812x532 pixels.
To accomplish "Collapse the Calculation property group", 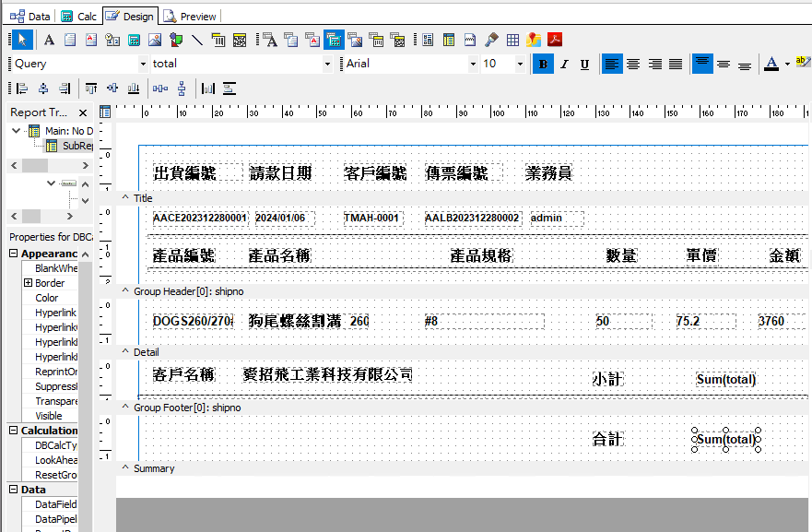I will (x=14, y=431).
